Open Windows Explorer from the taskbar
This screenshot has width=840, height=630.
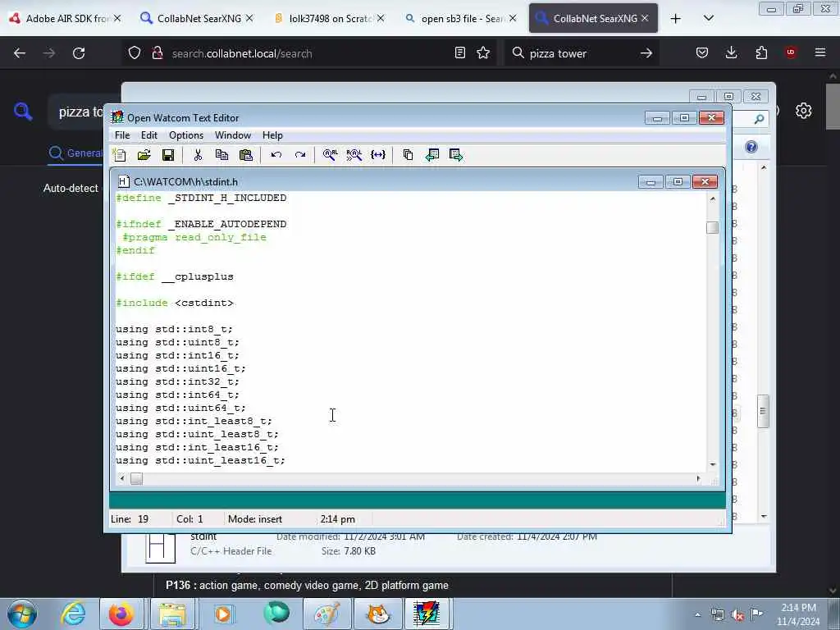172,614
